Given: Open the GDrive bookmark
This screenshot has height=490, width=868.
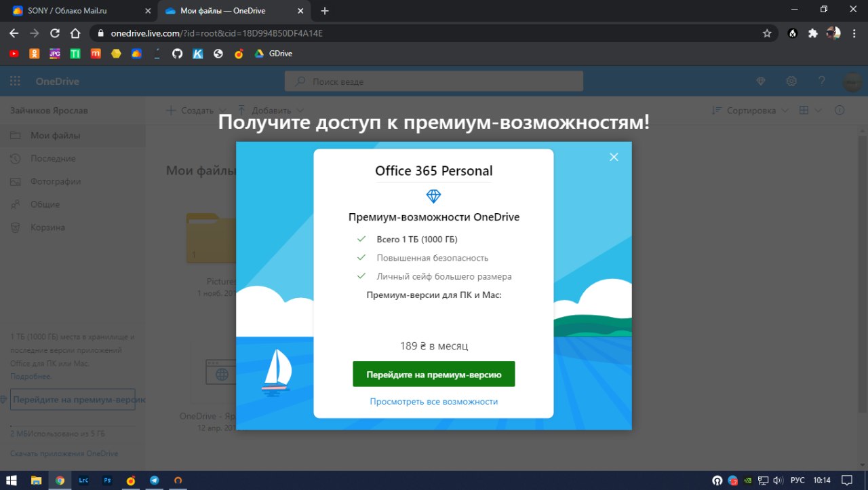Looking at the screenshot, I should (273, 54).
